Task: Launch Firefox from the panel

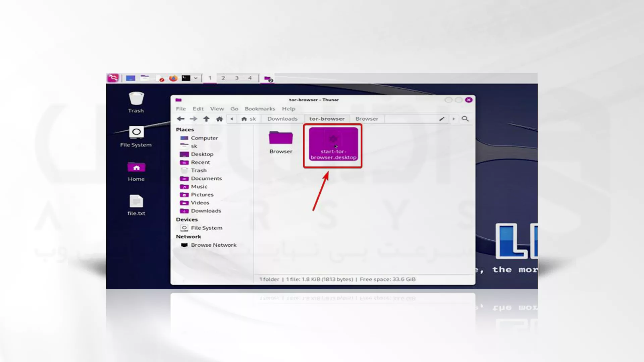Action: (x=173, y=78)
